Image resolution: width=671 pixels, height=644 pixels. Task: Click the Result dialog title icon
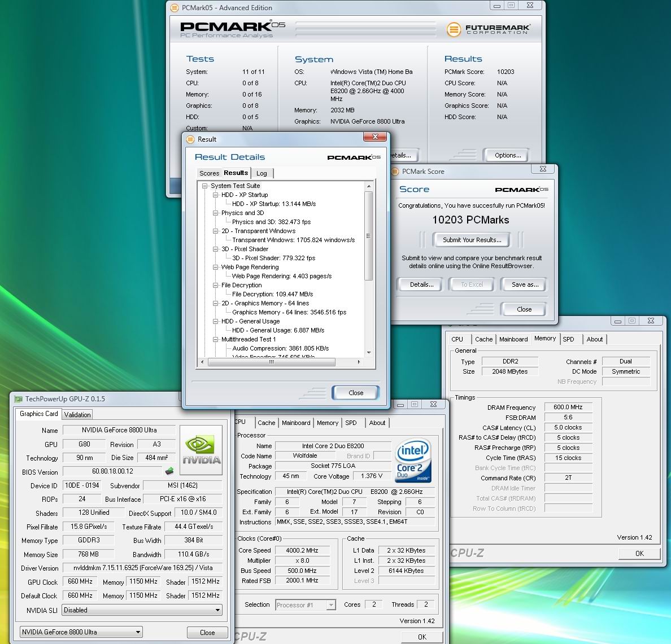coord(190,139)
